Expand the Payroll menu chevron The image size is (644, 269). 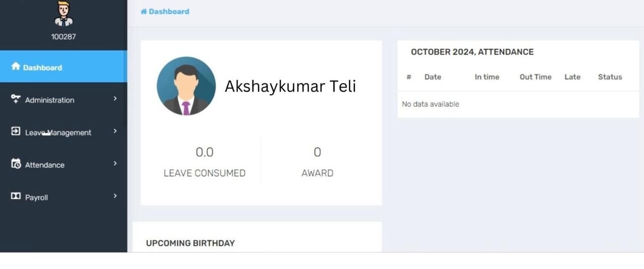[115, 196]
